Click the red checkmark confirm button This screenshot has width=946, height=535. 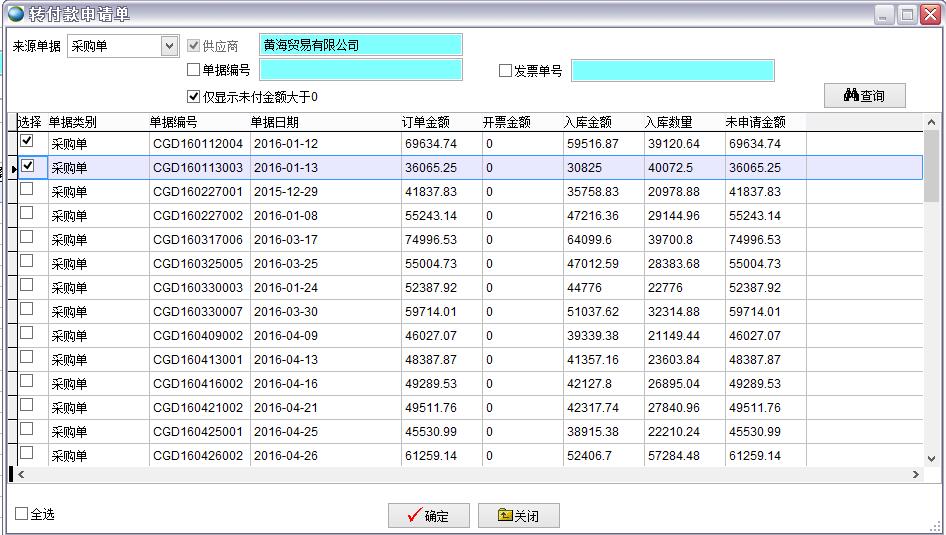pyautogui.click(x=428, y=516)
